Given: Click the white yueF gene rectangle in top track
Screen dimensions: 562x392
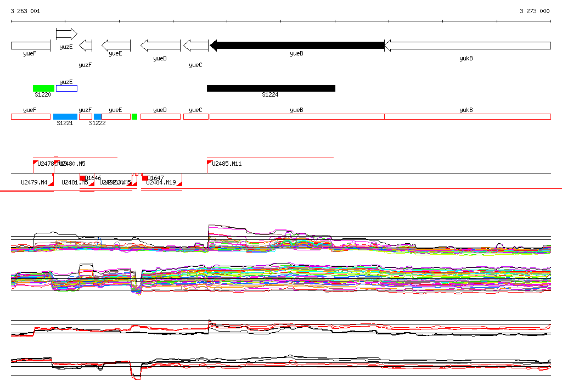Looking at the screenshot, I should (31, 46).
